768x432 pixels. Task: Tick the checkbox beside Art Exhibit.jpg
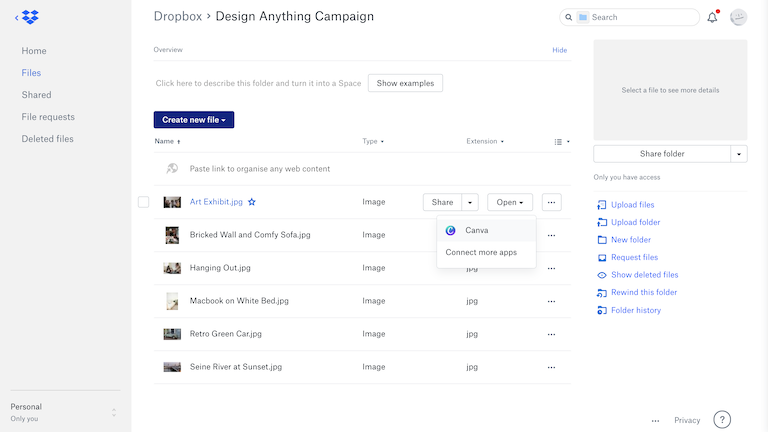(x=143, y=202)
